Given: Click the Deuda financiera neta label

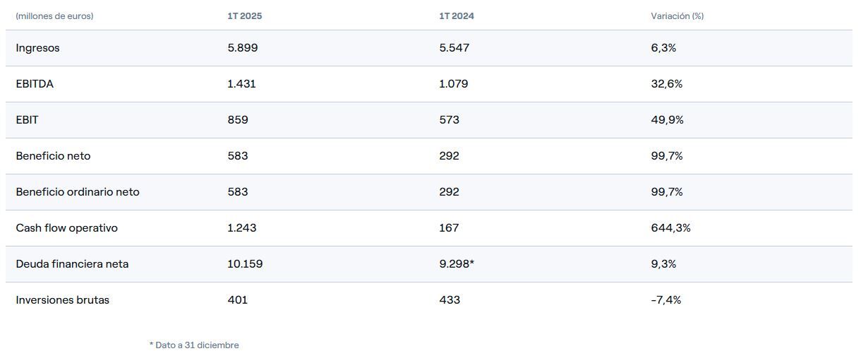Looking at the screenshot, I should click(x=72, y=264).
